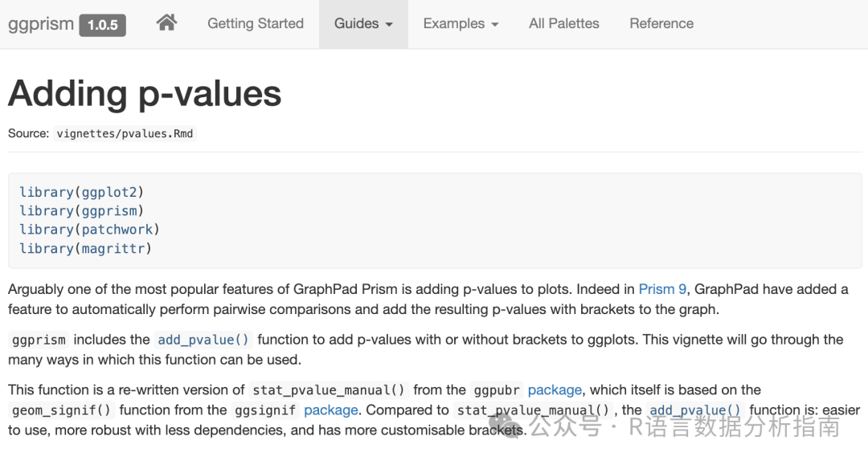Viewport: 868px width, 461px height.
Task: Click the library(magrittr) code line
Action: (85, 248)
